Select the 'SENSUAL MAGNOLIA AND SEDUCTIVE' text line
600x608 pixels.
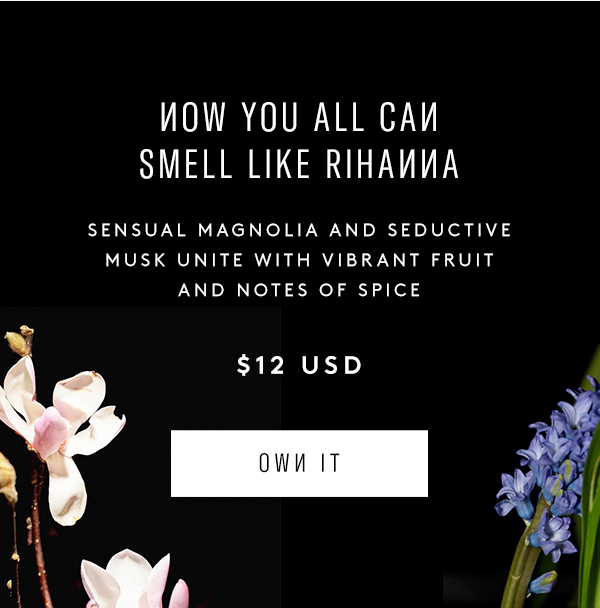[x=299, y=230]
